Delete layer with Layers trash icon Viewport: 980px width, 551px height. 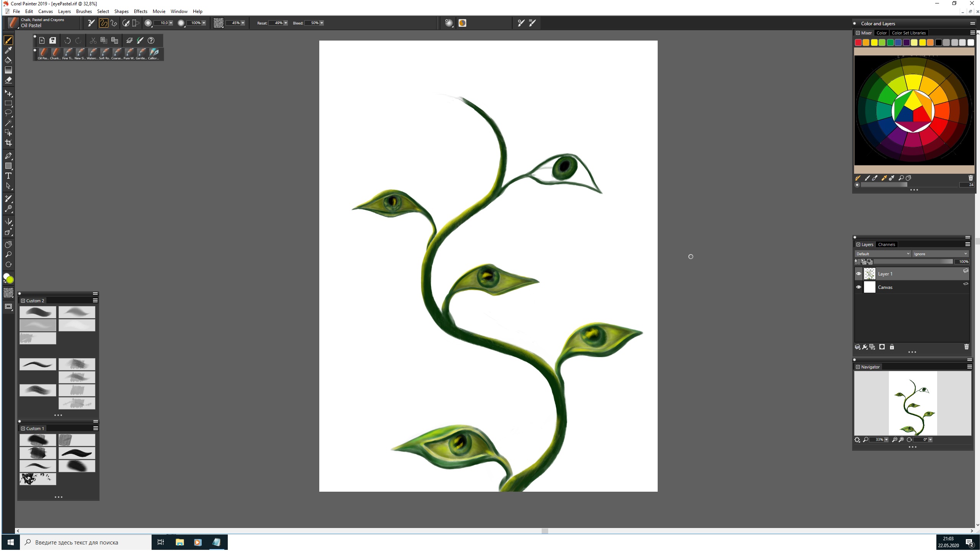966,347
